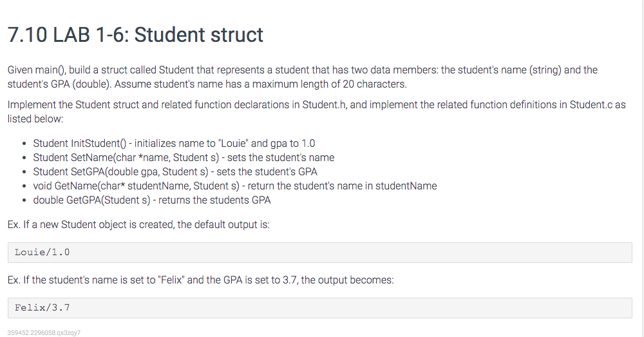Click the 'Implement the Student struct' paragraph
The image size is (644, 337).
pyautogui.click(x=316, y=111)
